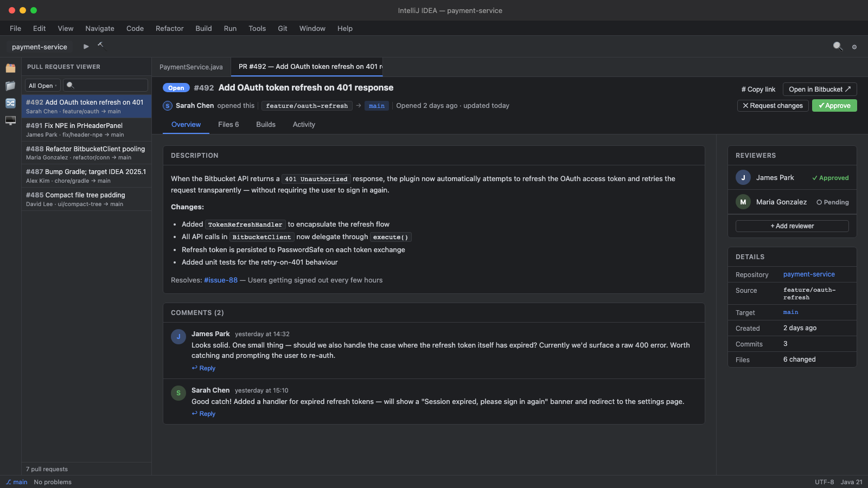Select the Overview tab
The height and width of the screenshot is (488, 868).
coord(186,124)
